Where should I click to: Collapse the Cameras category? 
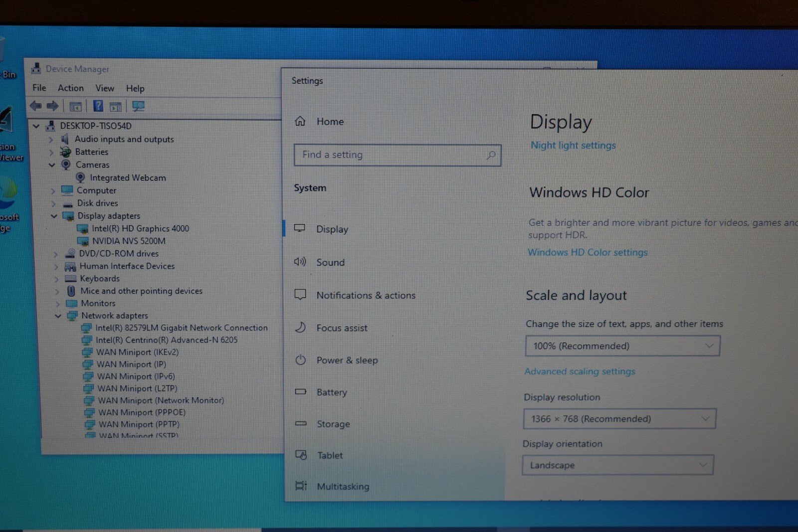click(x=52, y=165)
